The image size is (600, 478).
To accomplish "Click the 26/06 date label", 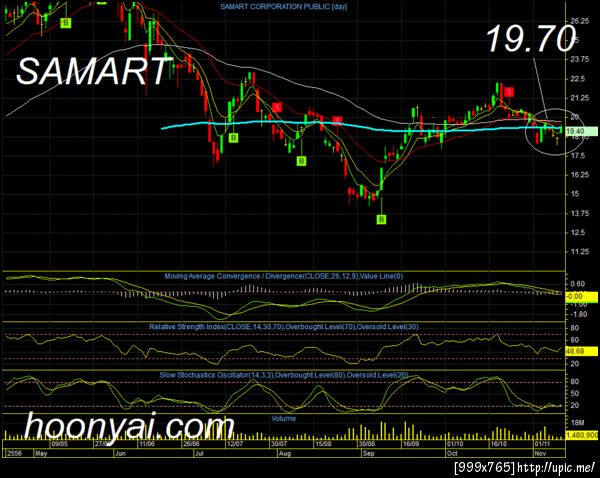I will click(x=191, y=444).
